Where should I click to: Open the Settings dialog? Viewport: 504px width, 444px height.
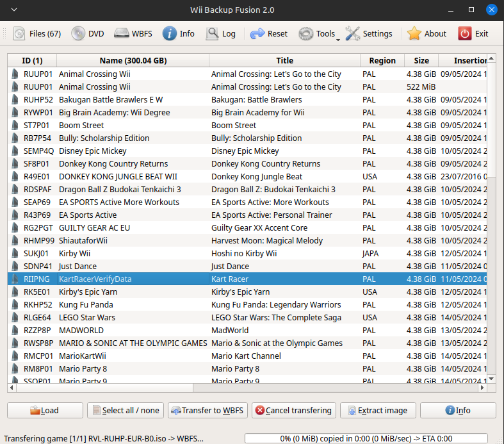click(x=369, y=34)
